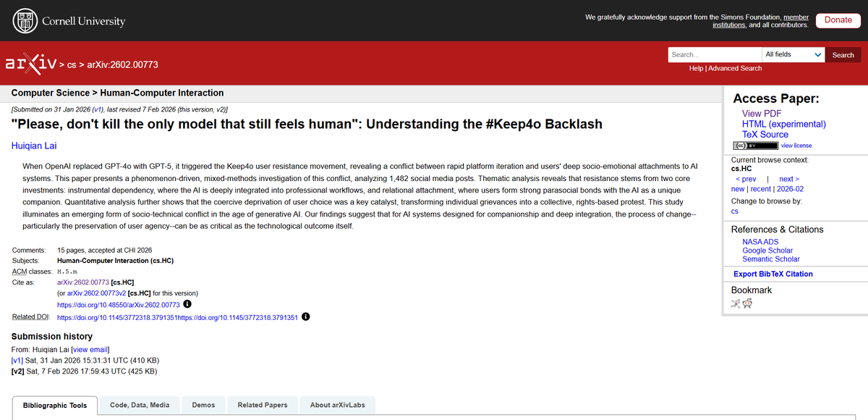
Task: Open the Code, Data, Media tab
Action: (x=140, y=405)
